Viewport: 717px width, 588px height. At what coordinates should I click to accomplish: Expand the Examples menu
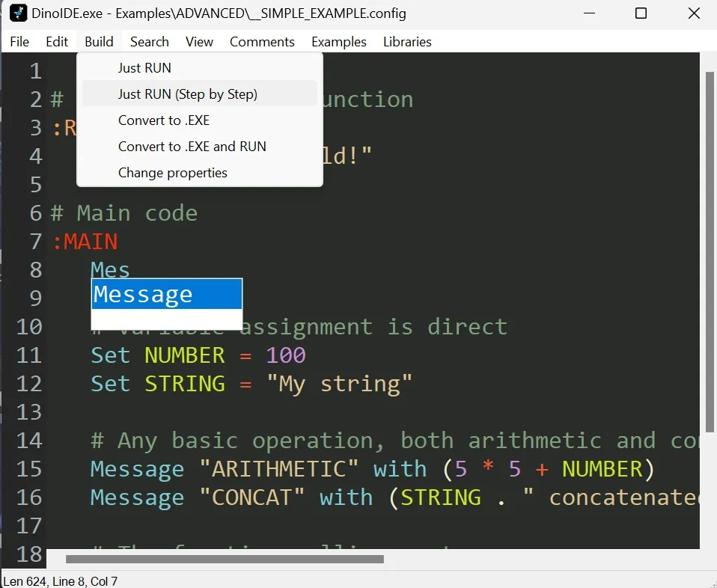(x=339, y=42)
